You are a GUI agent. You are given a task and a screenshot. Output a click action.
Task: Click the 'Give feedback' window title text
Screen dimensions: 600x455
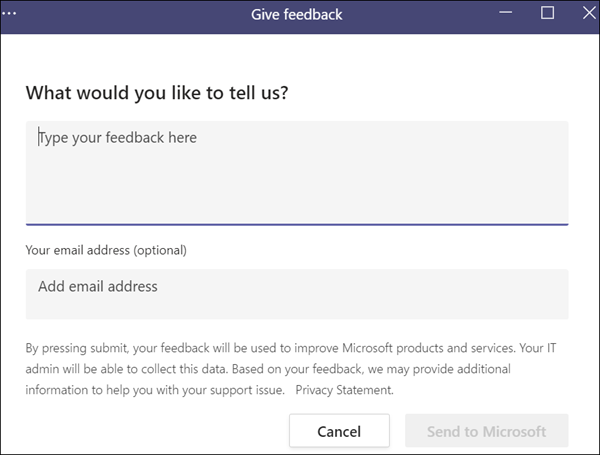coord(299,14)
